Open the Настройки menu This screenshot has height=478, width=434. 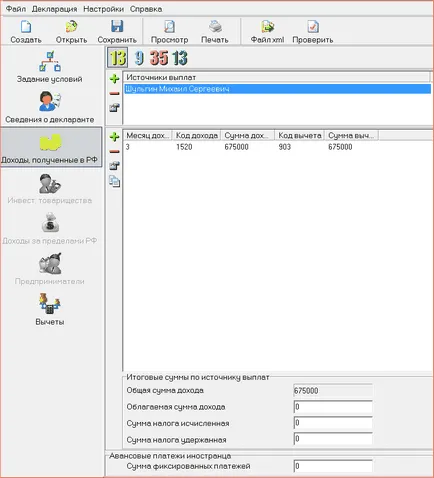click(x=103, y=9)
